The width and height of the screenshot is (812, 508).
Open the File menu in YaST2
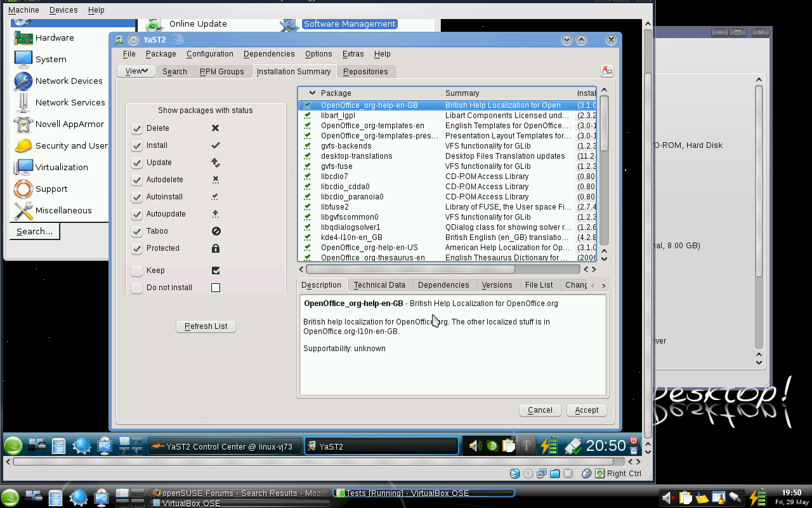(x=129, y=54)
